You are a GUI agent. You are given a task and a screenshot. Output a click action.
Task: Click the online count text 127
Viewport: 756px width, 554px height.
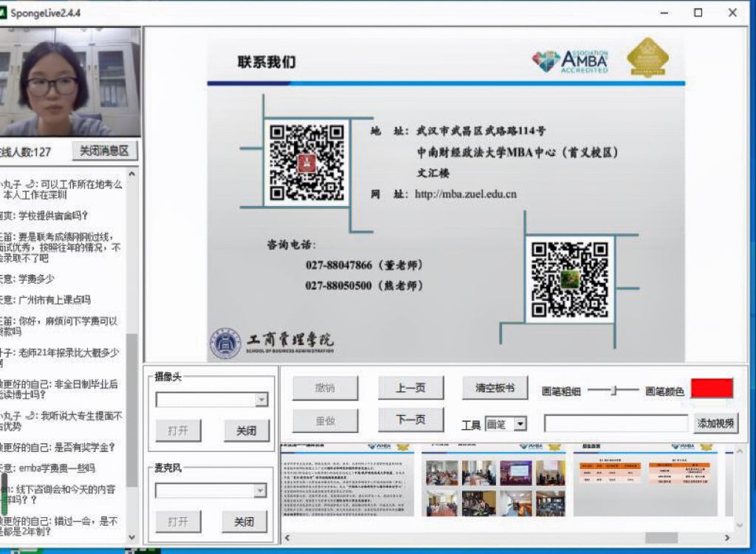click(42, 152)
